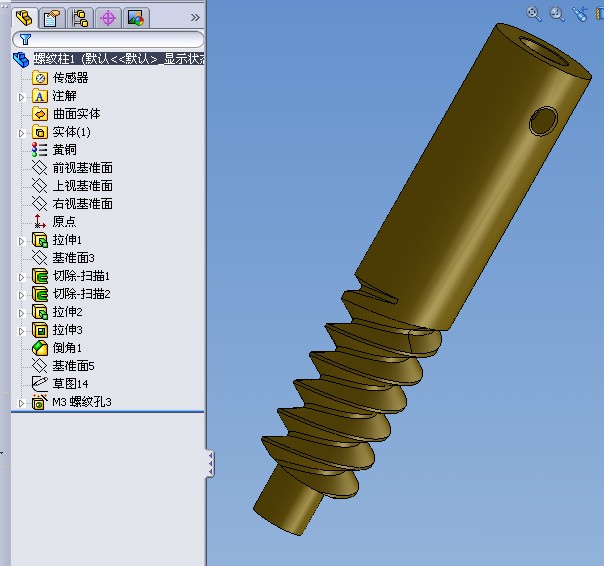Show more manager tabs with the chevron

(195, 18)
